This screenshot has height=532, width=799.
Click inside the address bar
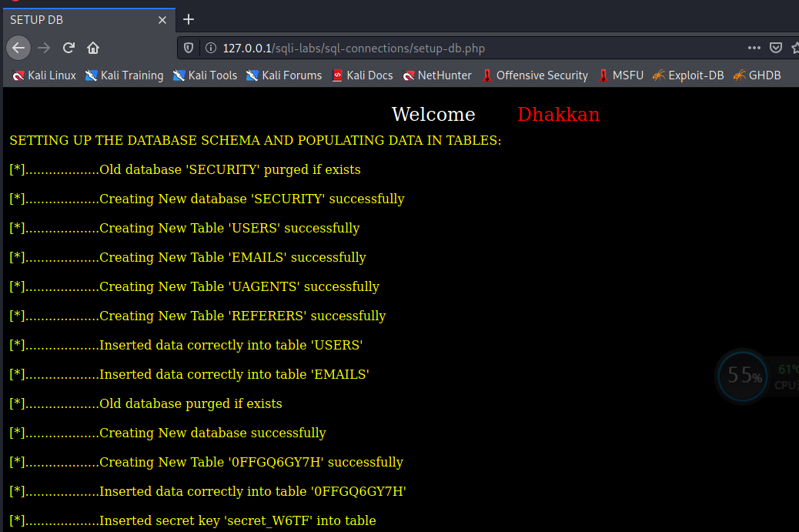pyautogui.click(x=385, y=47)
